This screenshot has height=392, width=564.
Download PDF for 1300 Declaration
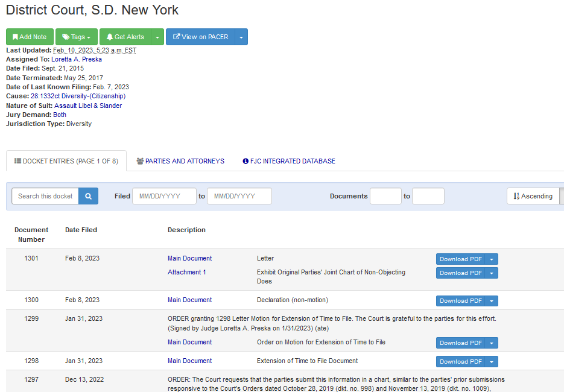(x=460, y=301)
